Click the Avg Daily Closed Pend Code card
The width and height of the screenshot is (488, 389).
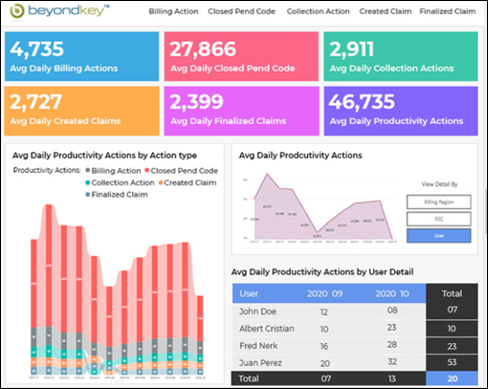(x=241, y=56)
